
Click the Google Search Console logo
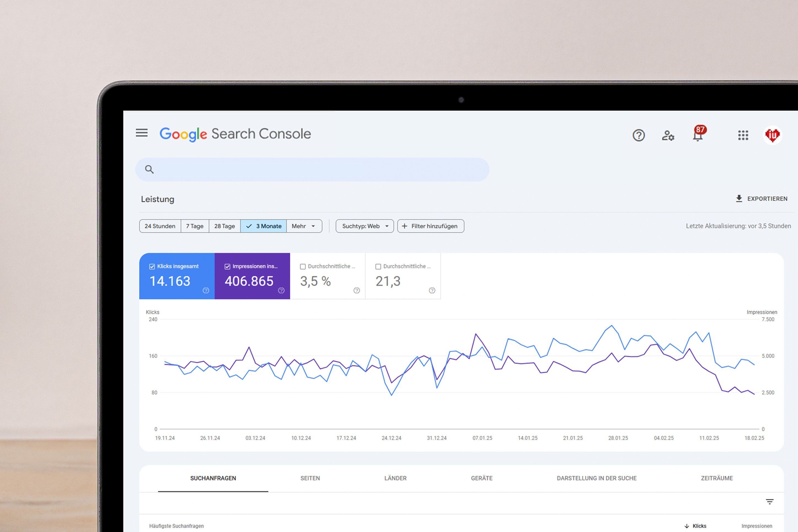[235, 134]
